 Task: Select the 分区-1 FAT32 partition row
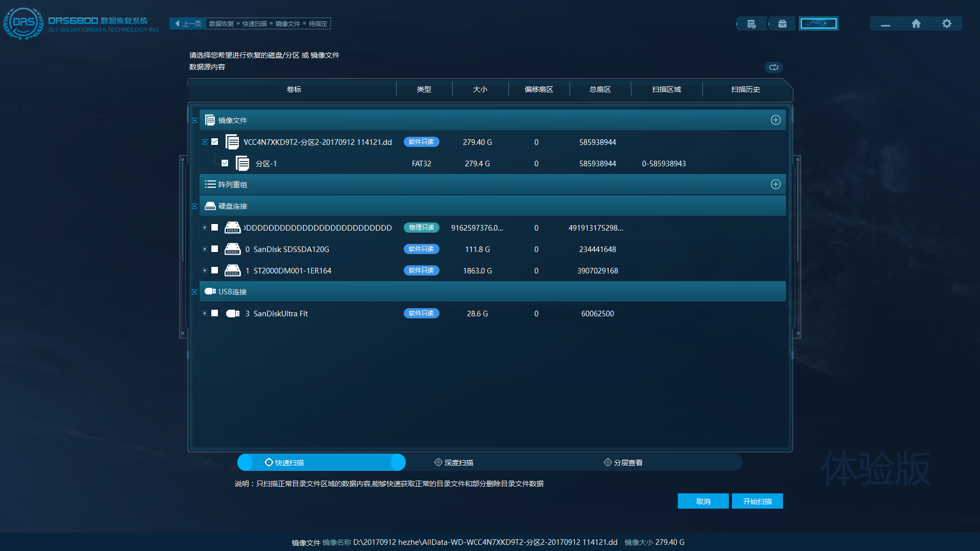point(265,164)
